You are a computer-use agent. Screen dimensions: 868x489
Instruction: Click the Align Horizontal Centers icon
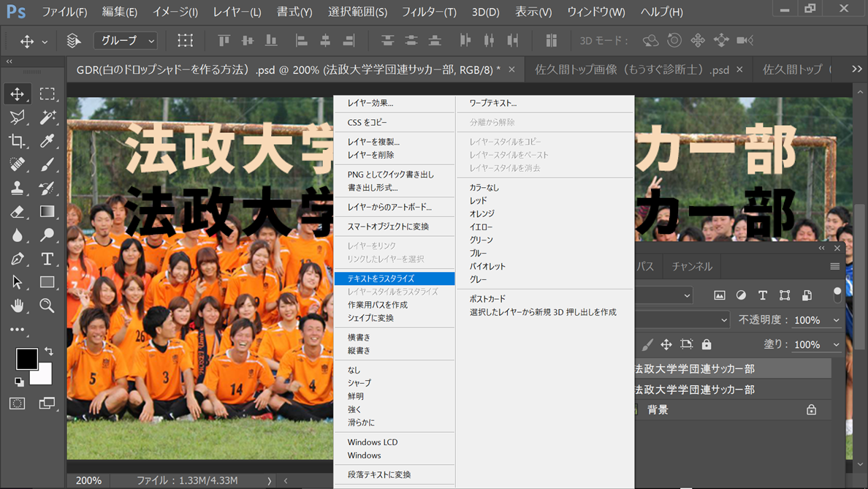point(325,40)
